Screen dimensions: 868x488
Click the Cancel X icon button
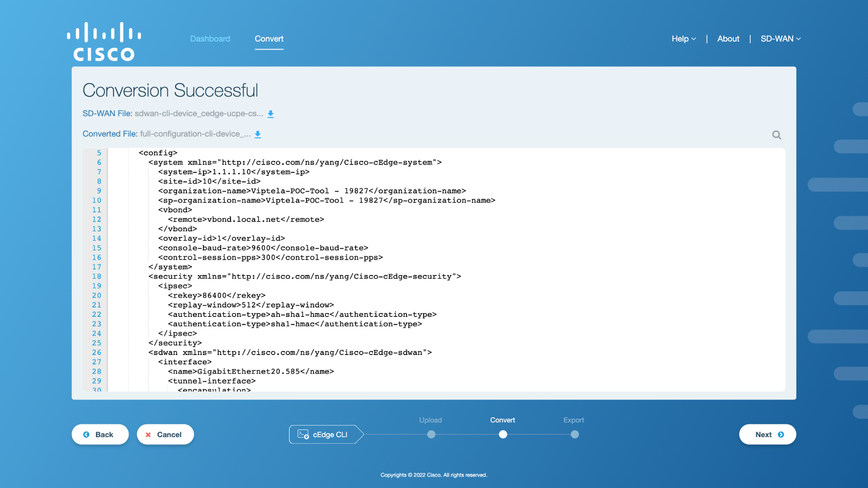click(148, 434)
